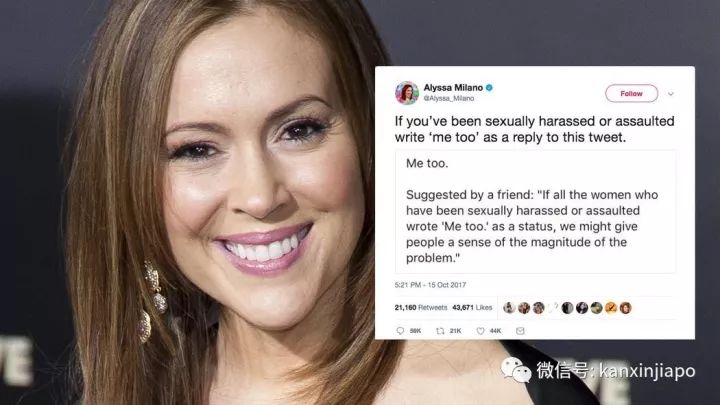Image resolution: width=720 pixels, height=405 pixels.
Task: Click the kanxinjiapo watermark text
Action: tap(647, 371)
